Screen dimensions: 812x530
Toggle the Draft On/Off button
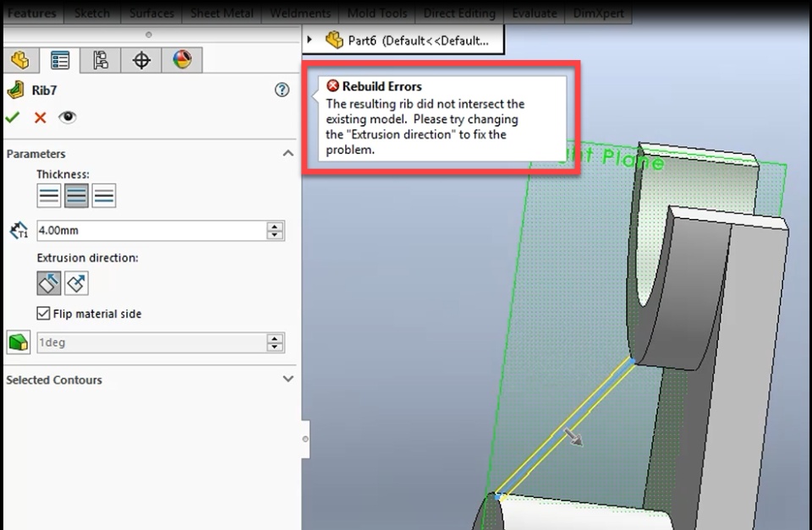[19, 342]
